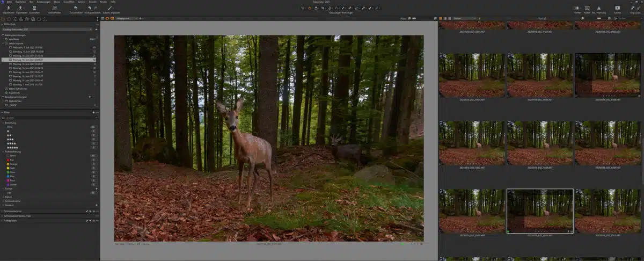This screenshot has height=261, width=644.
Task: Click the sort direction arrow beside Datum
Action: pos(479,18)
